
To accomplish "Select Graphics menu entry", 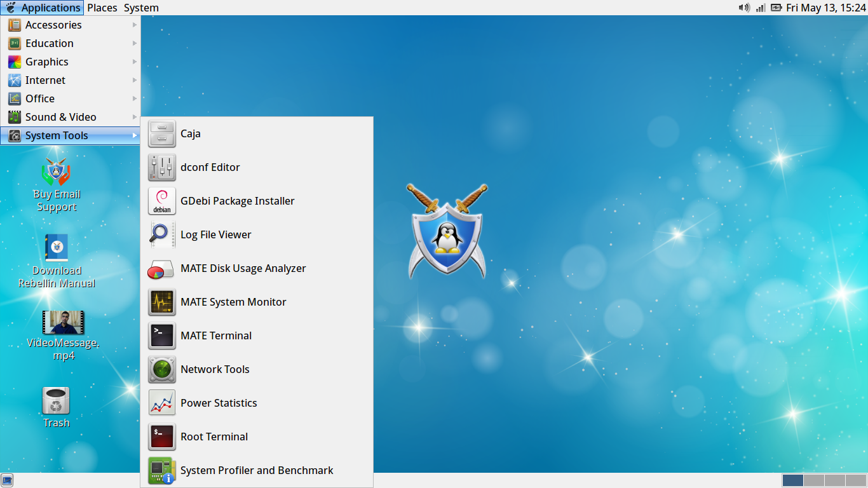I will coord(70,62).
